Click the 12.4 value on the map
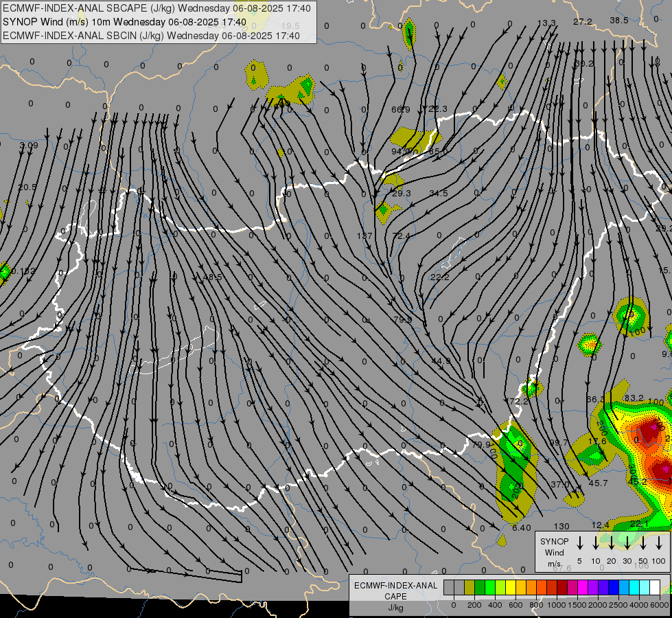This screenshot has width=672, height=618. pyautogui.click(x=600, y=525)
